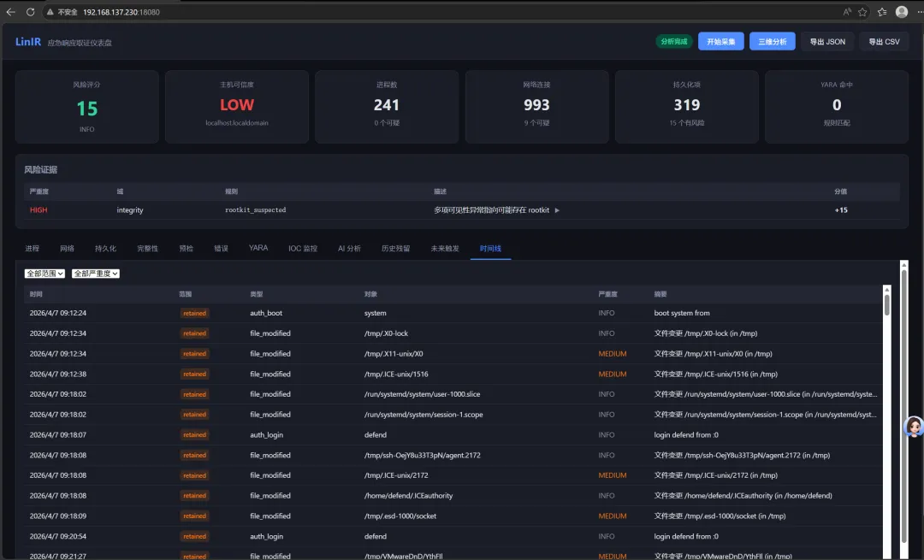
Task: Open the 全部范围 scope dropdown
Action: pyautogui.click(x=44, y=274)
